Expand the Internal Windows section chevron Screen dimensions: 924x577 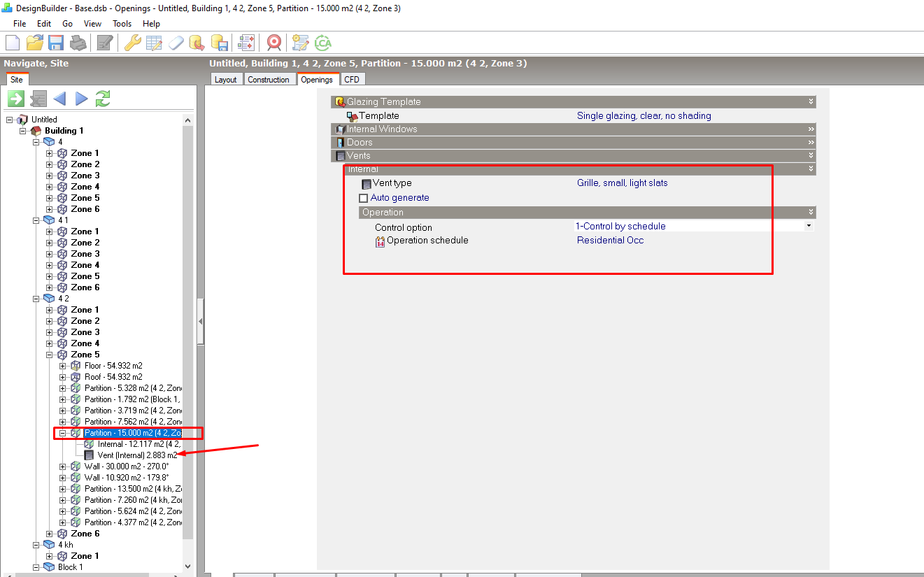coord(811,129)
